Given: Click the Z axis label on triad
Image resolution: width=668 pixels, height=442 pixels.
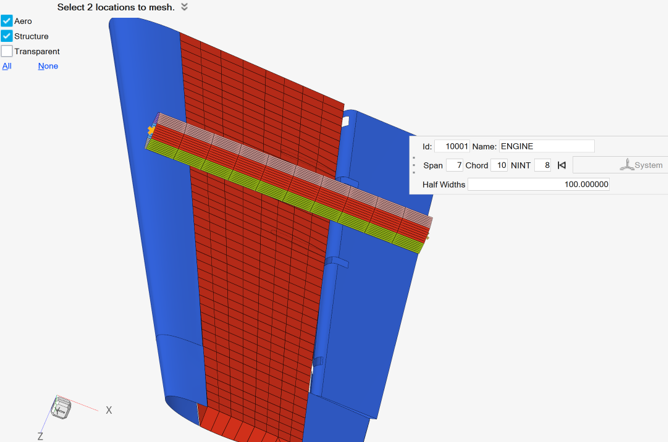Looking at the screenshot, I should point(41,436).
